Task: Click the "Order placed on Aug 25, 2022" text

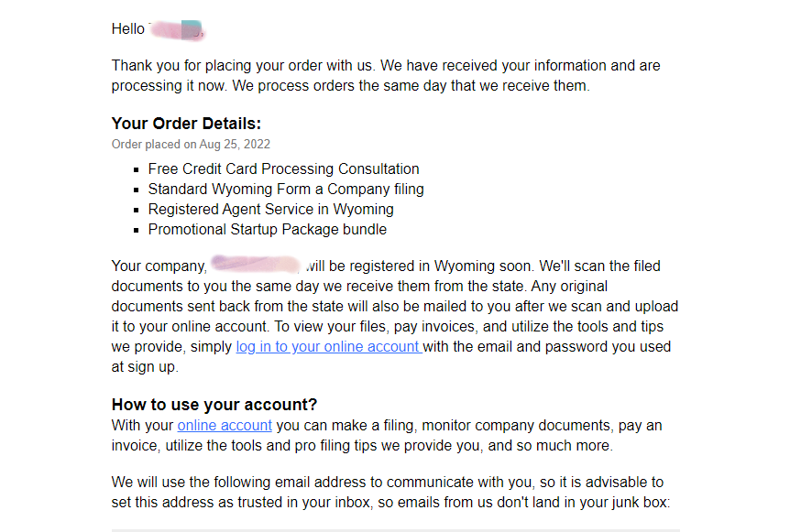Action: tap(191, 144)
